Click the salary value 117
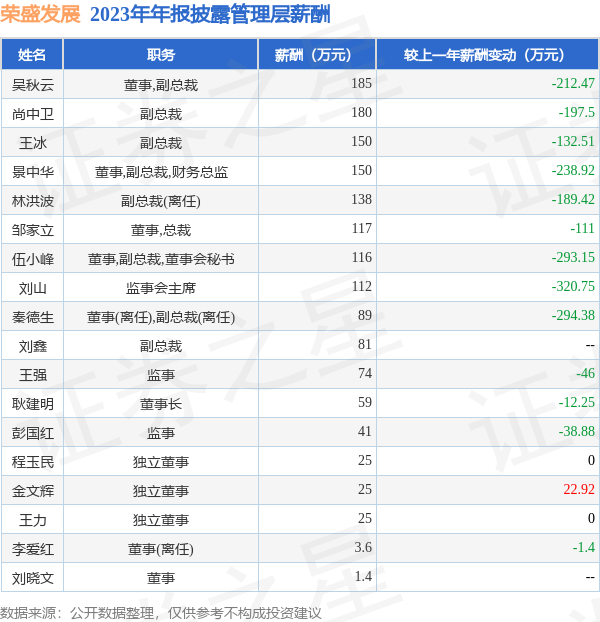600x622 pixels. coord(361,228)
